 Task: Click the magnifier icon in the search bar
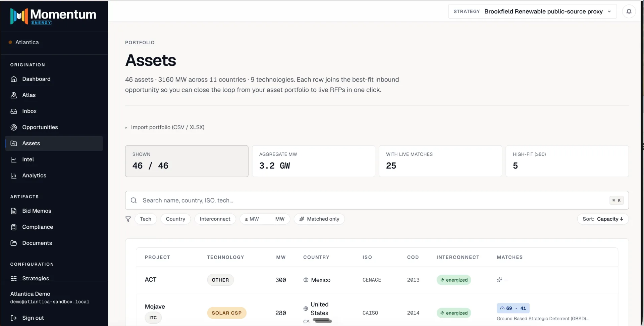pyautogui.click(x=134, y=200)
